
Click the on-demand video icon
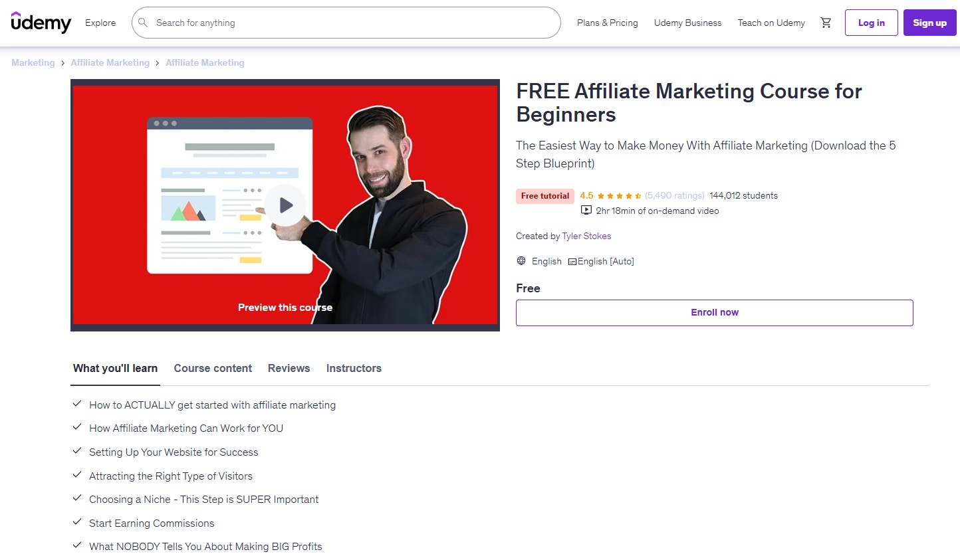[x=586, y=211]
